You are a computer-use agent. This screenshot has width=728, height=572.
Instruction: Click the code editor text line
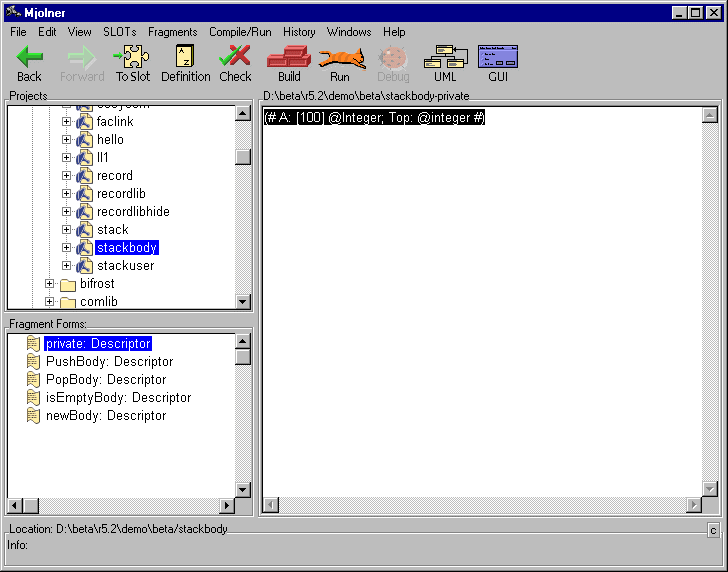[374, 118]
